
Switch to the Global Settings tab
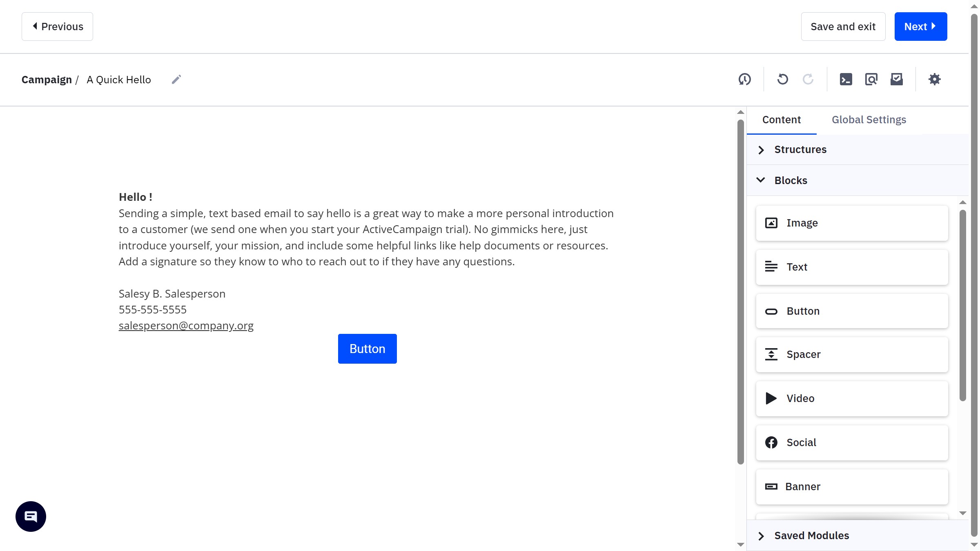click(x=869, y=120)
